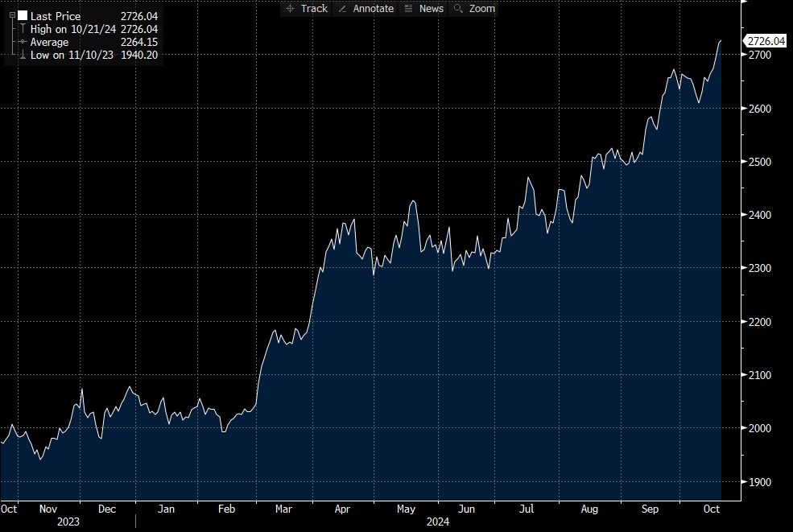793x532 pixels.
Task: Click the 2300 y-axis label
Action: click(x=760, y=269)
